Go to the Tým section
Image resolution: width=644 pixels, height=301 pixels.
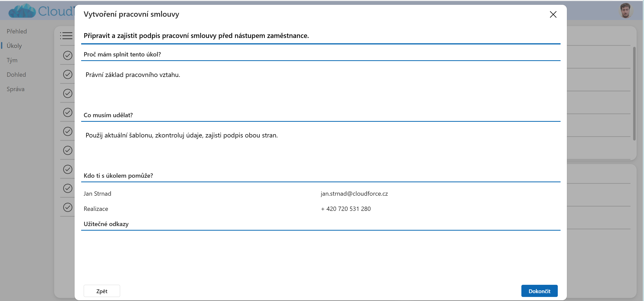pos(12,60)
